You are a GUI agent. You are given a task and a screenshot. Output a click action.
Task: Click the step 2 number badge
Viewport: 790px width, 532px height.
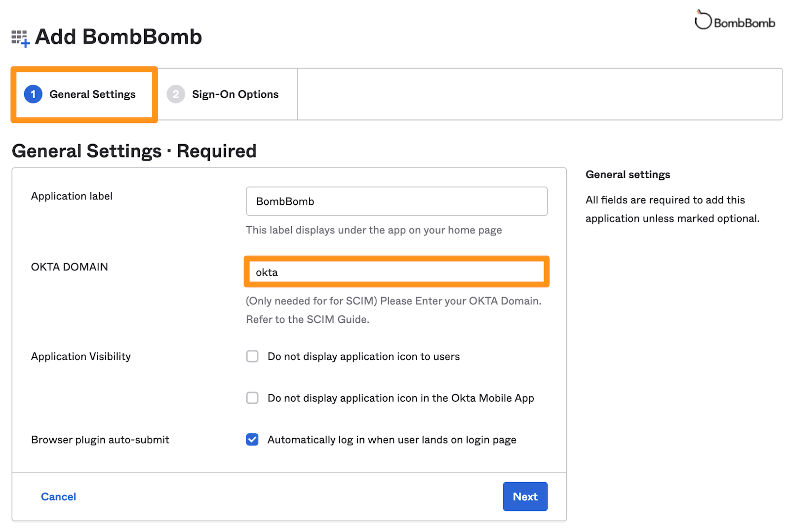coord(176,94)
